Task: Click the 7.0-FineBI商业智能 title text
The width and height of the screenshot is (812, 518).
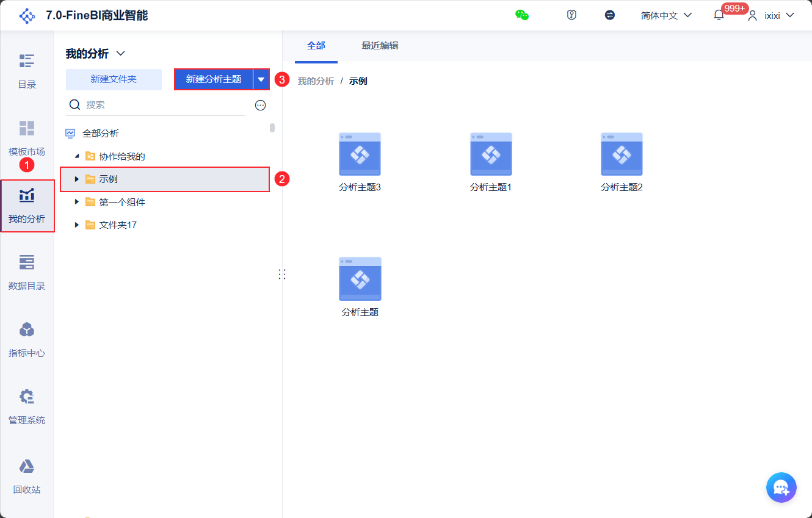Action: point(97,16)
